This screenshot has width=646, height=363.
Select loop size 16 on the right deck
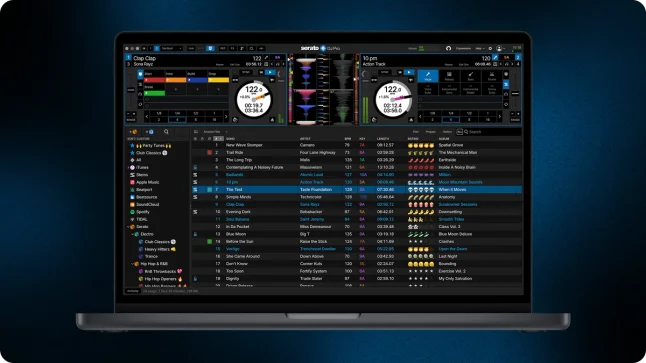(x=487, y=120)
